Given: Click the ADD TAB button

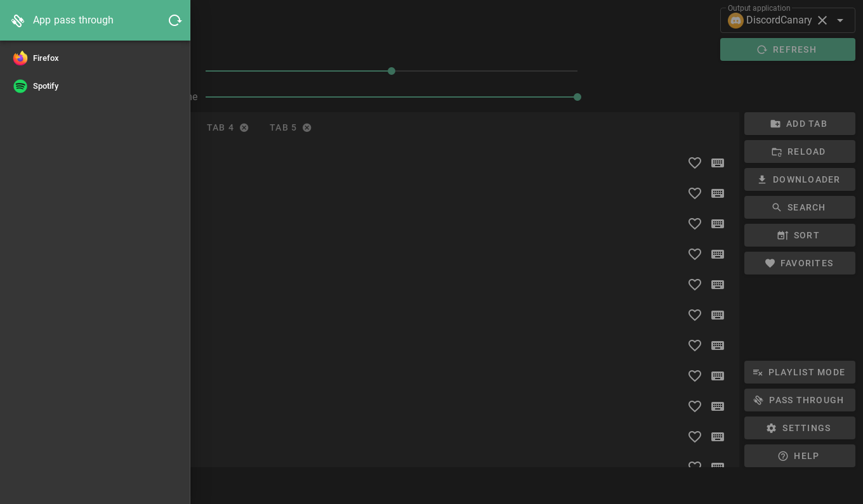Looking at the screenshot, I should pos(800,124).
